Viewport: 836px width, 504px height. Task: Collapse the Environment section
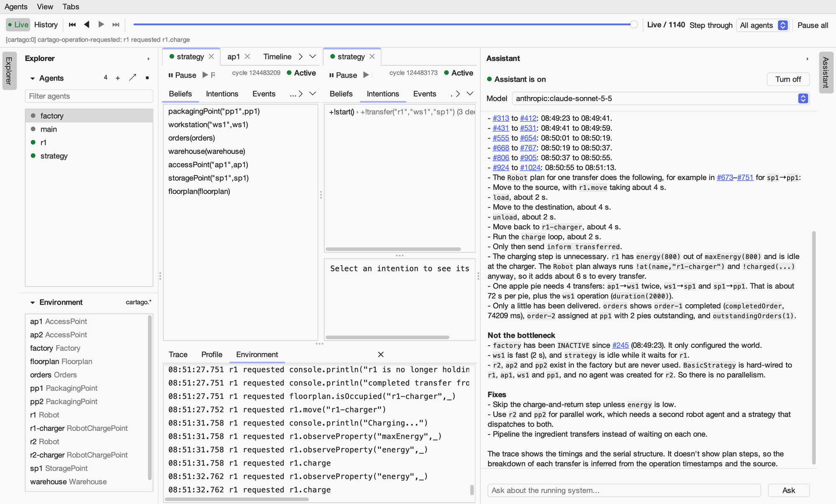(x=33, y=302)
